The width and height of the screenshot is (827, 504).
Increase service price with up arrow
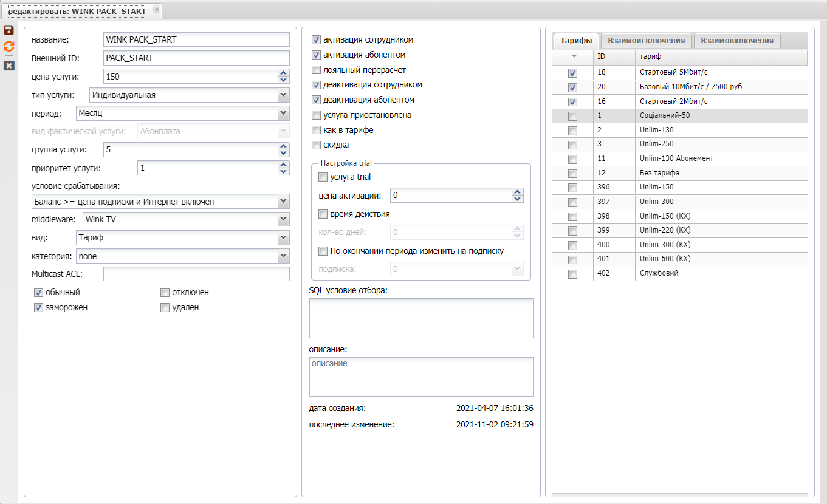[x=283, y=73]
